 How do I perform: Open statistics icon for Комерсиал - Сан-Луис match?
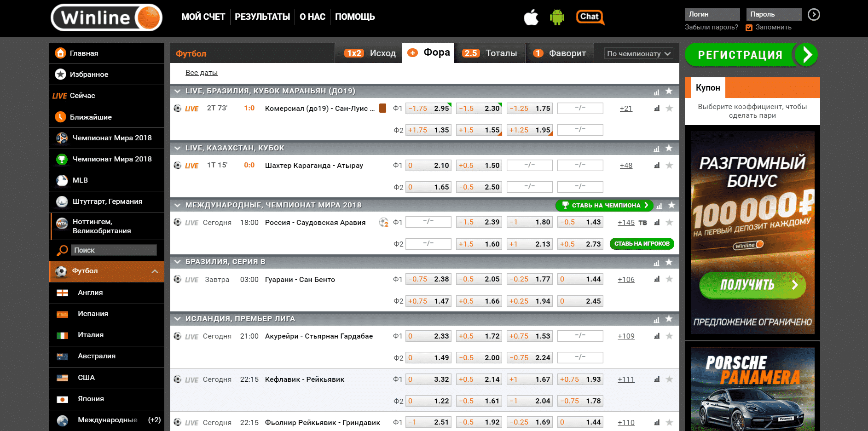point(657,109)
